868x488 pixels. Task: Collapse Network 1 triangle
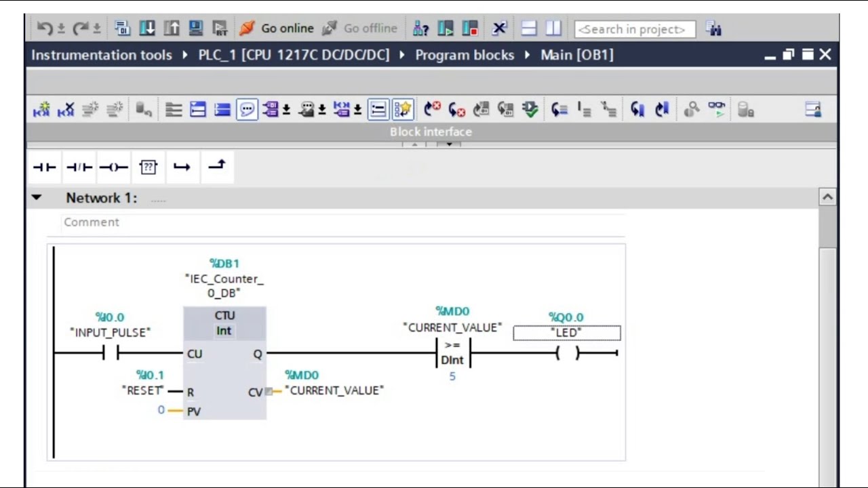[37, 198]
